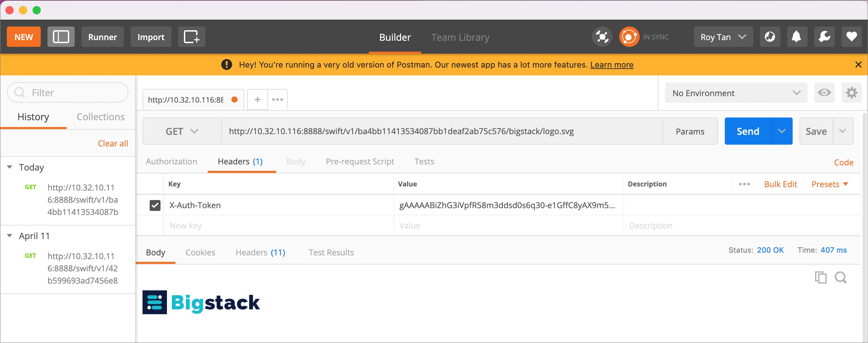Viewport: 868px width, 343px height.
Task: Open the response Headers (11) tab
Action: [x=260, y=252]
